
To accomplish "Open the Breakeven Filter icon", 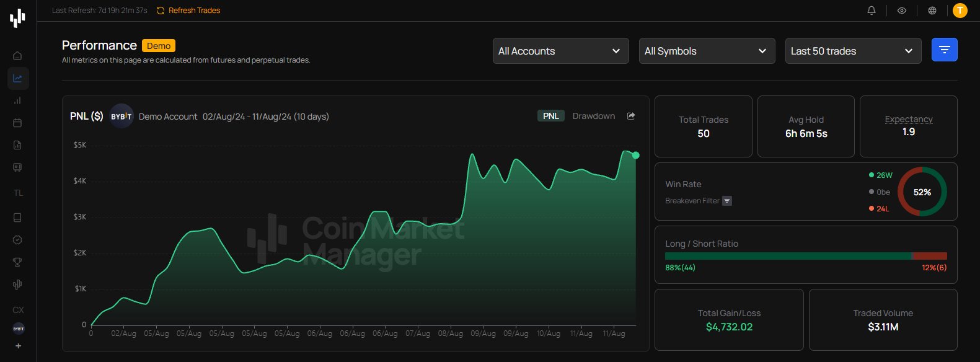I will (x=727, y=201).
